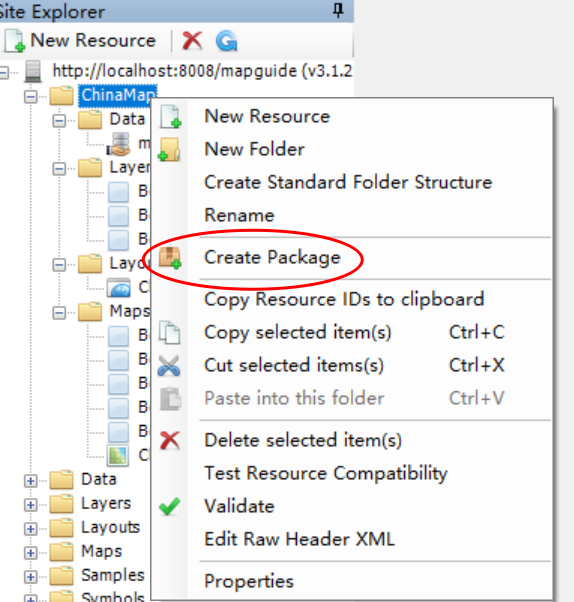Viewport: 574px width, 602px height.
Task: Click the Create Package box icon
Action: [x=170, y=258]
